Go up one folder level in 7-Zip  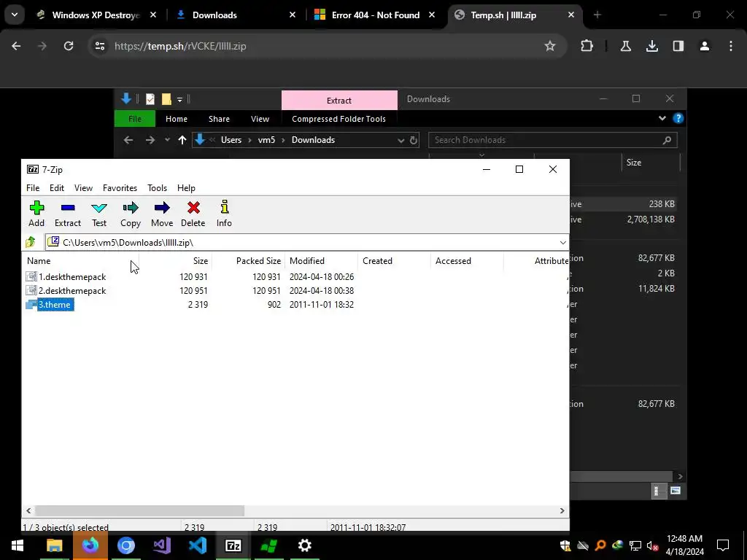coord(31,242)
